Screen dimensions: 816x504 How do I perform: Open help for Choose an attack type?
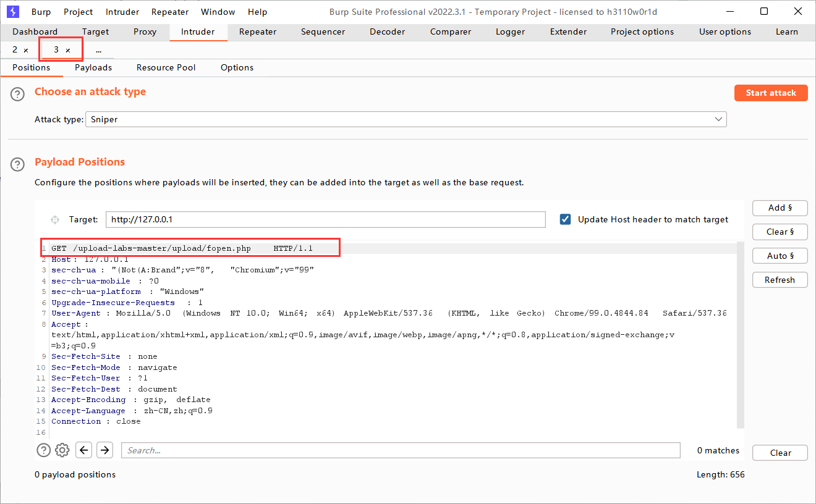pos(18,94)
